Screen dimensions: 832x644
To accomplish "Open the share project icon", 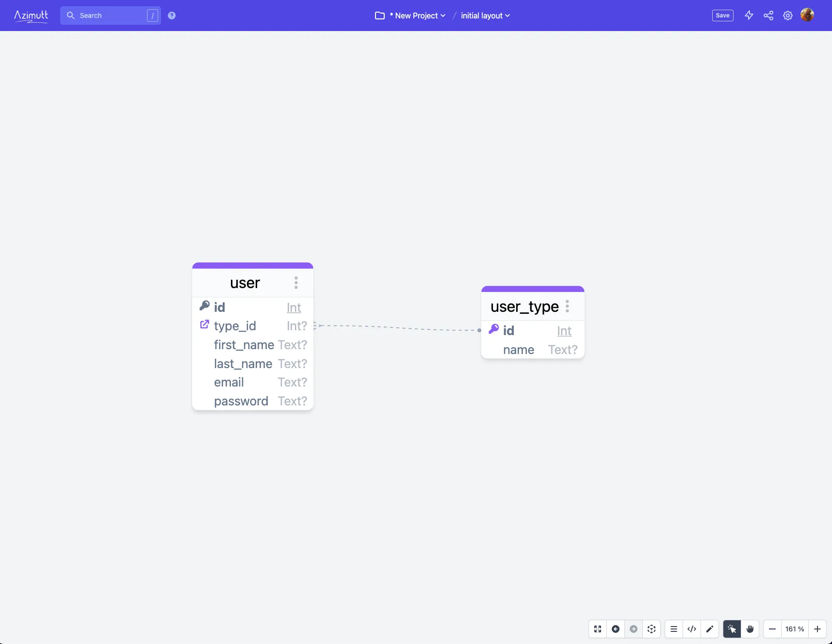I will [x=768, y=16].
